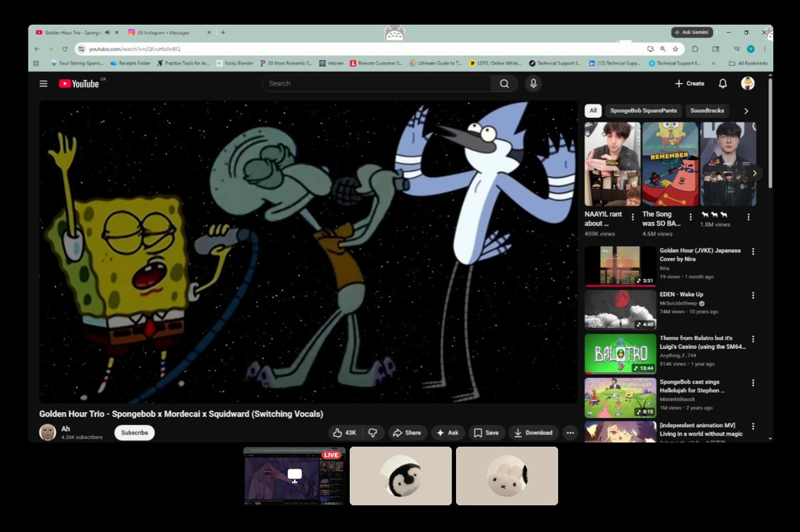This screenshot has width=800, height=532.
Task: Open the YouTube hamburger guide menu
Action: tap(43, 83)
